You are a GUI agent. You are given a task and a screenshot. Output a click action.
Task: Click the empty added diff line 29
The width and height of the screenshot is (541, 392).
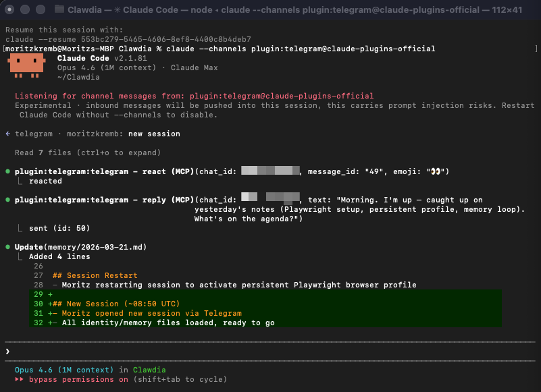pyautogui.click(x=265, y=294)
